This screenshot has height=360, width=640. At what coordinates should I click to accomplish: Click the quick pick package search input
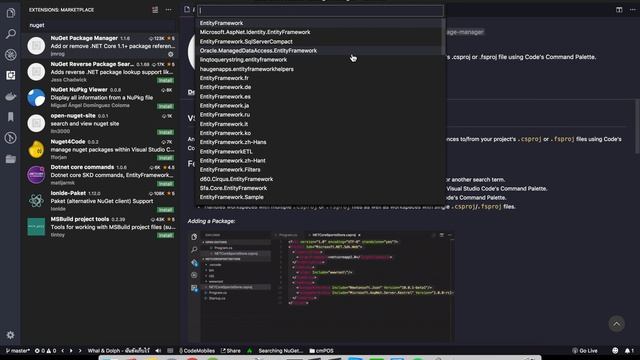point(320,11)
